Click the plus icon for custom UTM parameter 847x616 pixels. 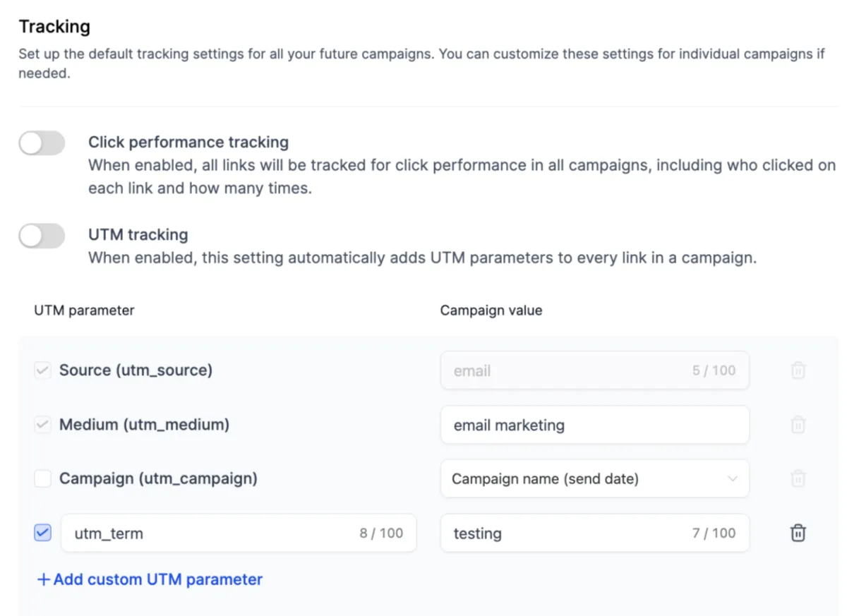coord(44,580)
